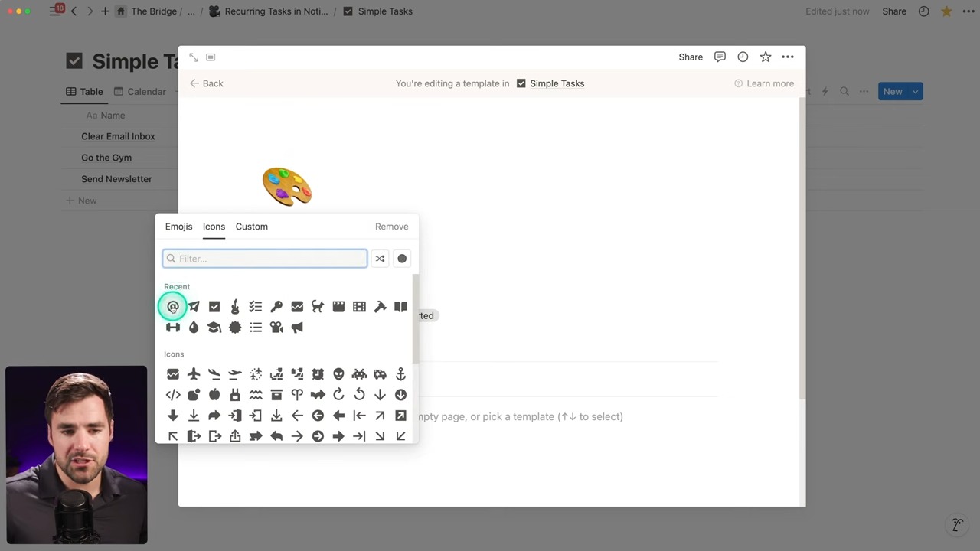The width and height of the screenshot is (980, 551).
Task: Select the @ at-sign icon in Recent
Action: pyautogui.click(x=173, y=307)
